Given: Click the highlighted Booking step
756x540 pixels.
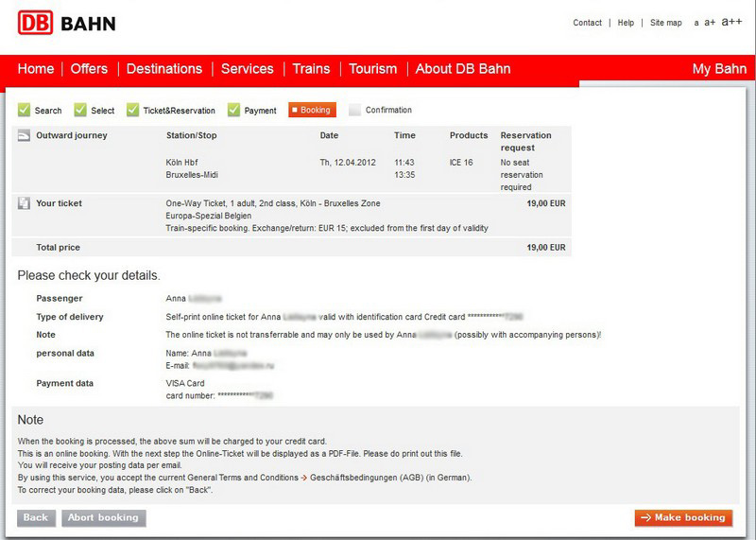Looking at the screenshot, I should (312, 110).
